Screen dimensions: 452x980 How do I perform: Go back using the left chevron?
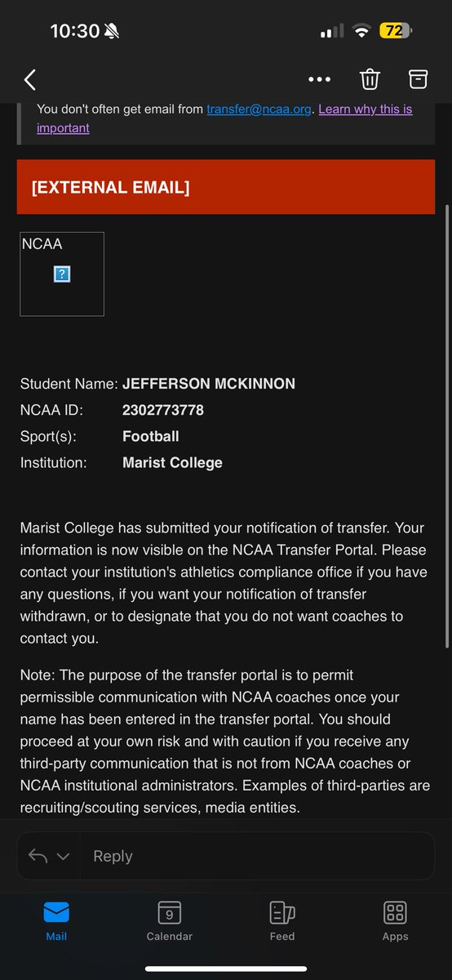[x=30, y=79]
